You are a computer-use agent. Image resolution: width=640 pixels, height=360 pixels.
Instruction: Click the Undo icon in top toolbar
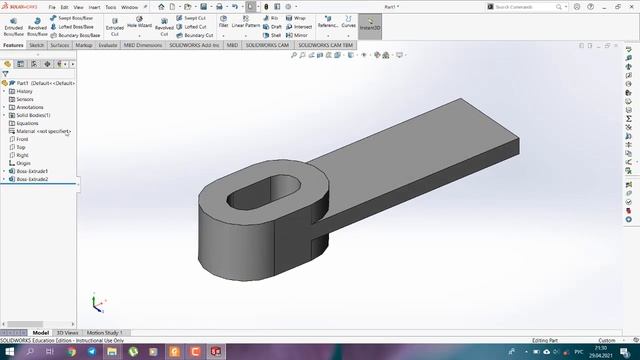(x=235, y=7)
